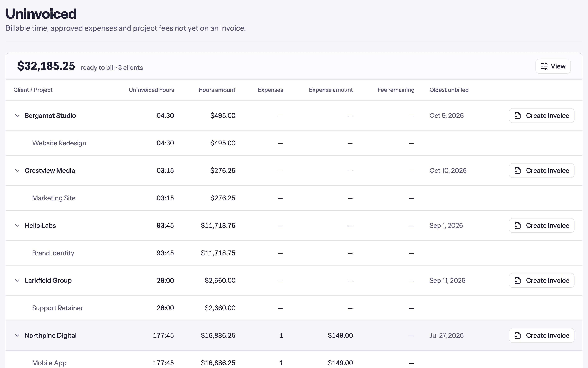The image size is (588, 368).
Task: Create Invoice for Northpine Digital
Action: (542, 336)
